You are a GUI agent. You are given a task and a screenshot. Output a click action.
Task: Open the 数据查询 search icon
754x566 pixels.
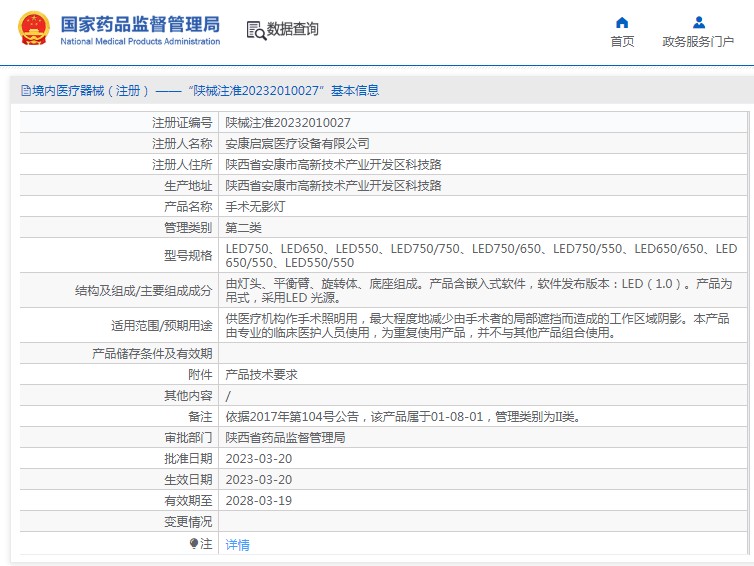click(x=256, y=30)
